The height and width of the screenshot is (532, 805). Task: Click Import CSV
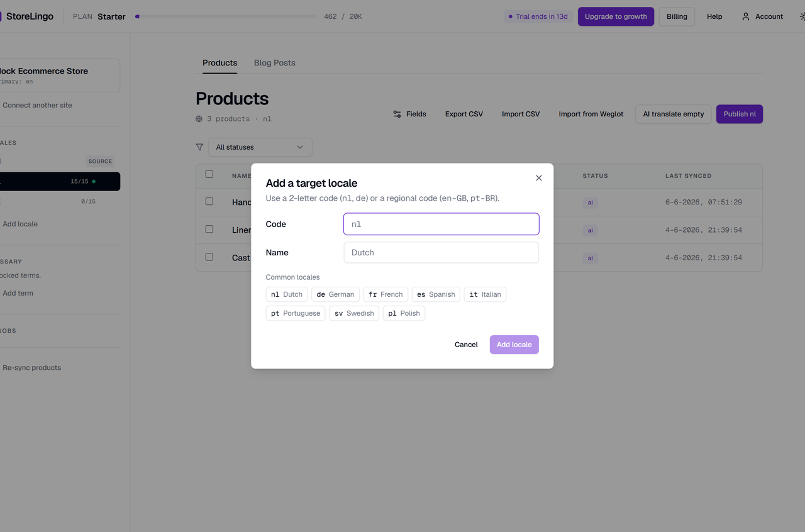pos(521,114)
